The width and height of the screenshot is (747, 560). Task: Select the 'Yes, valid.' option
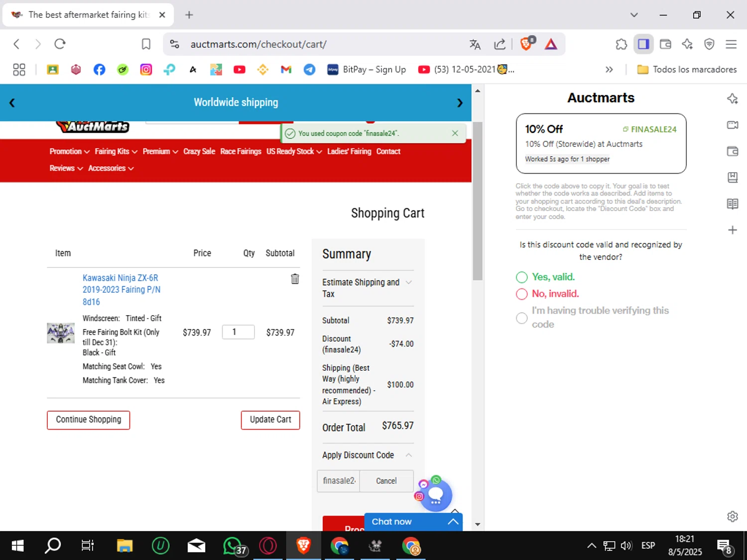coord(521,277)
